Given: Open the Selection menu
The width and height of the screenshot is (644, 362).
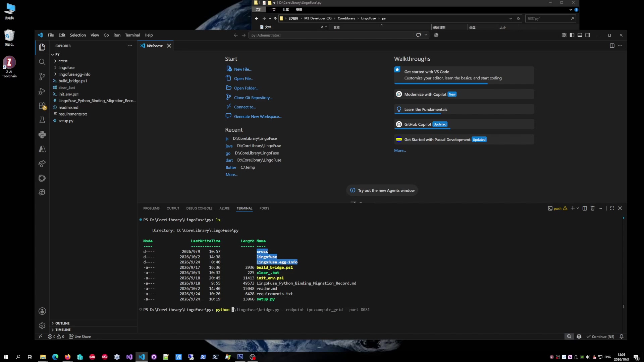Looking at the screenshot, I should 78,35.
